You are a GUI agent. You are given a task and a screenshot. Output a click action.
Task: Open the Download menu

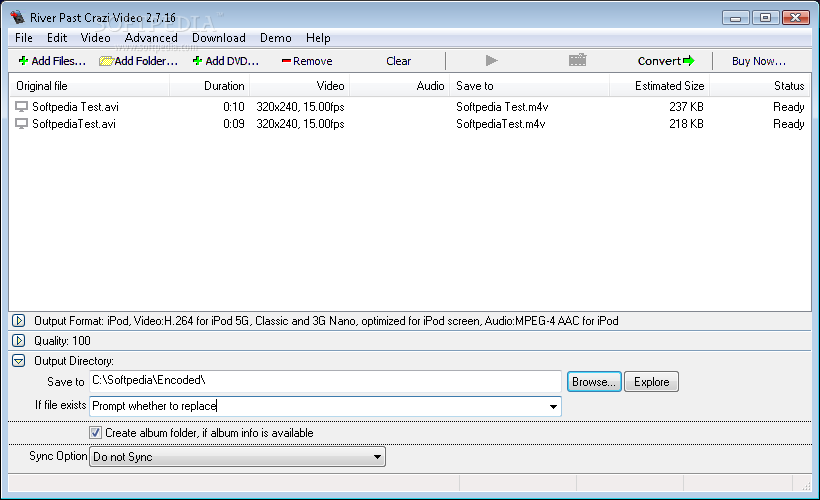[219, 38]
